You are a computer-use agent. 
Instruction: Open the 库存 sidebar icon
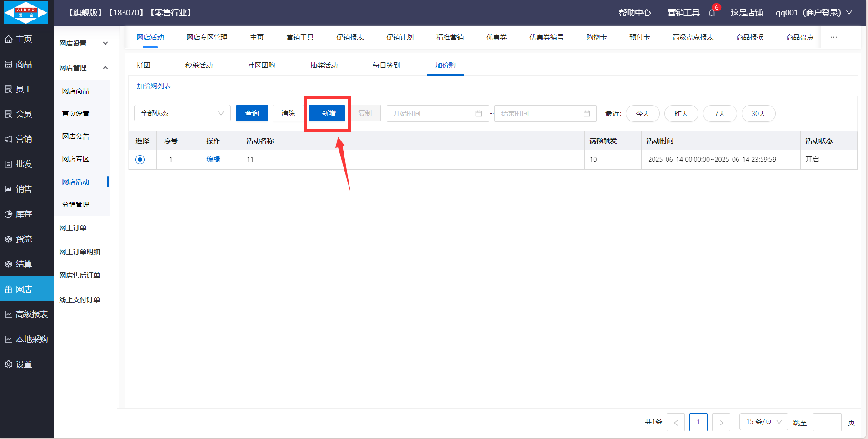pyautogui.click(x=9, y=214)
